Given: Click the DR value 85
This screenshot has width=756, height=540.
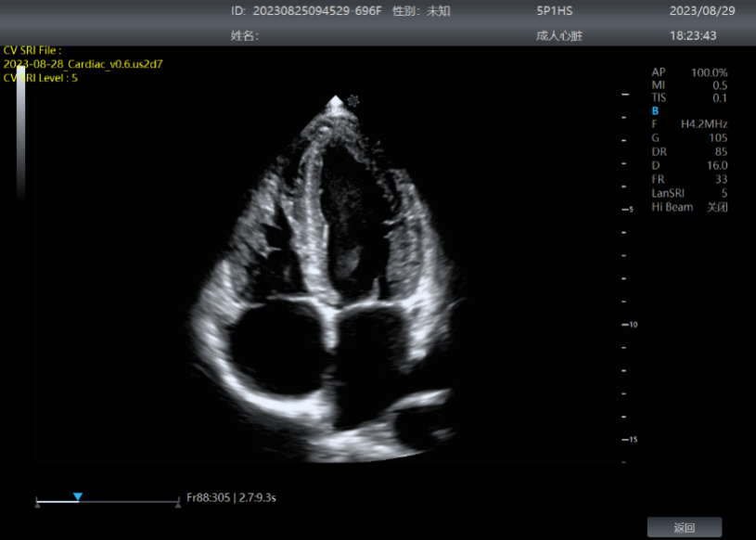Looking at the screenshot, I should click(722, 151).
